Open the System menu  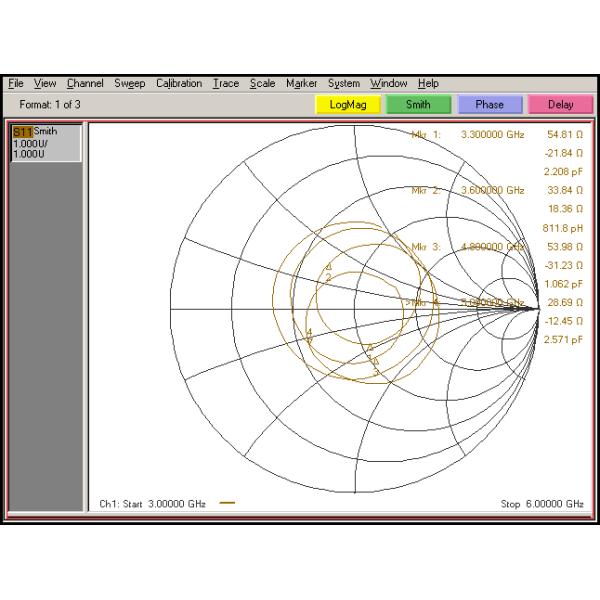344,84
